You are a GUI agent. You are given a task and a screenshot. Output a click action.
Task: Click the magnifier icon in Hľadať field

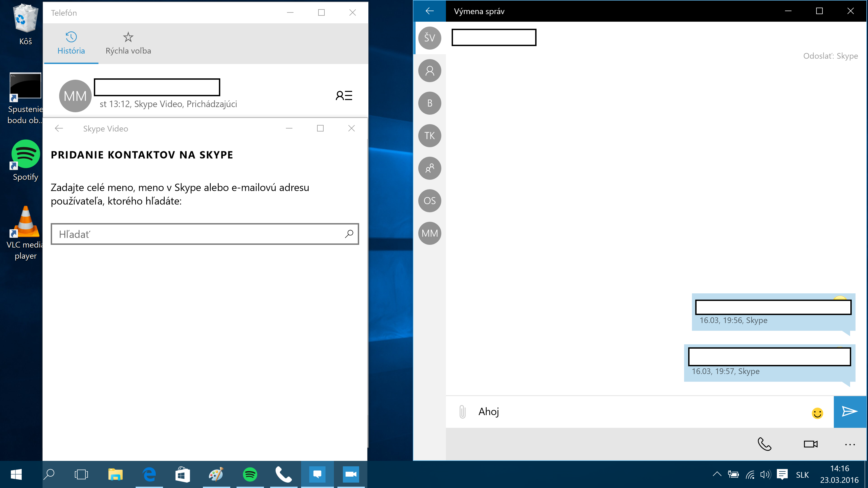click(x=349, y=234)
